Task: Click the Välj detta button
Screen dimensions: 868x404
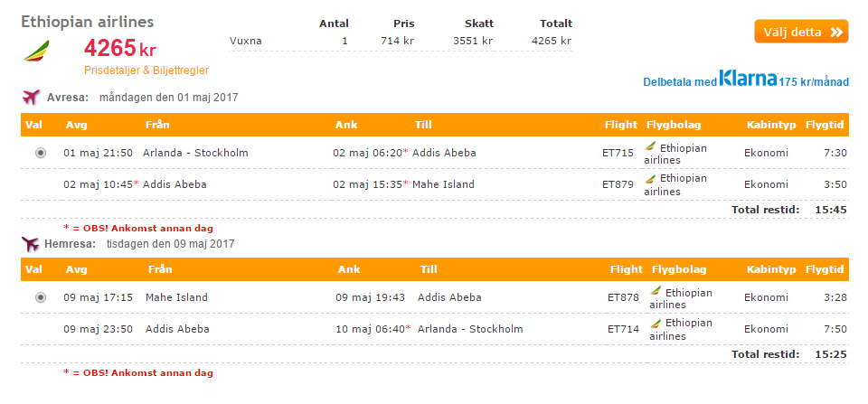Action: coord(801,32)
